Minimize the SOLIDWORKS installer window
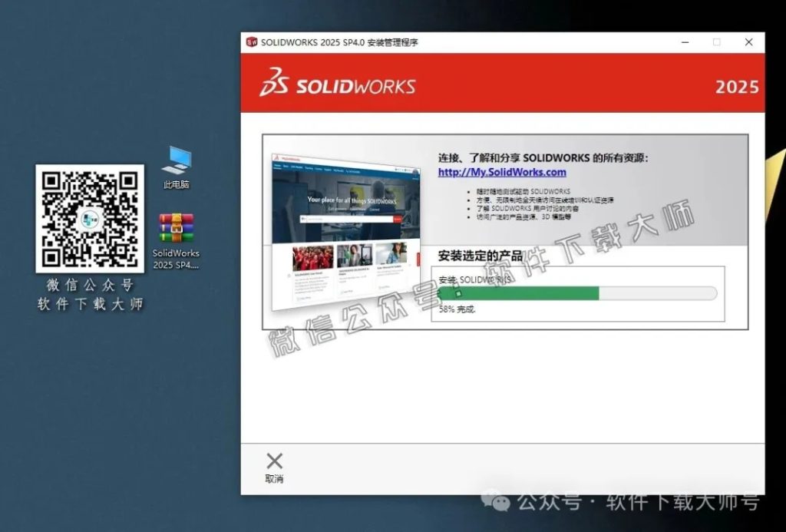Image resolution: width=786 pixels, height=532 pixels. click(684, 43)
